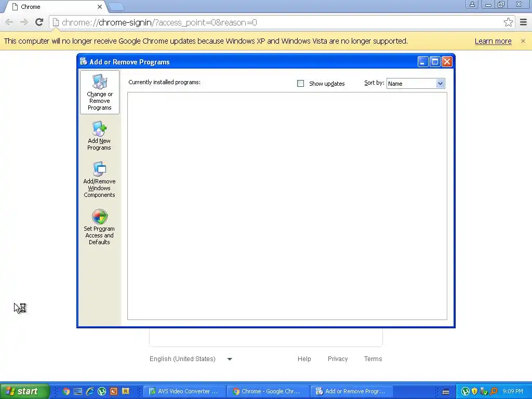
Task: Open the Privacy link
Action: point(338,359)
